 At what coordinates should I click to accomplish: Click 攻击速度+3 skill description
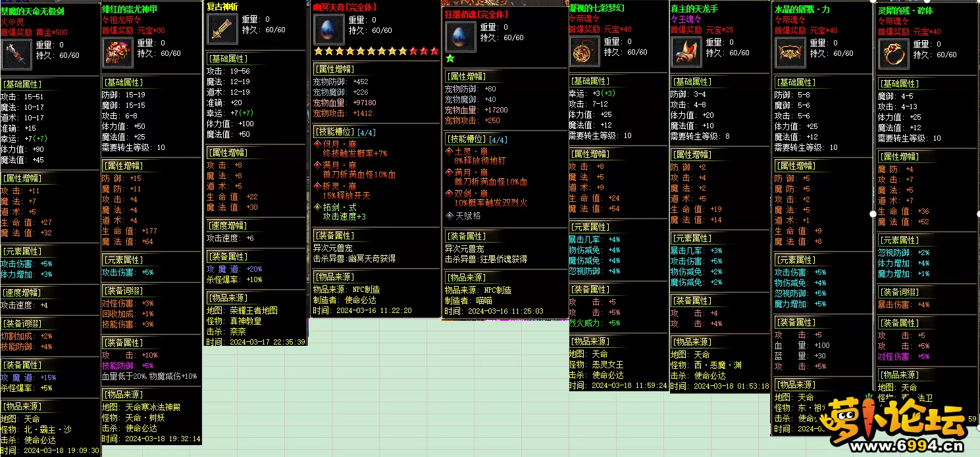(x=344, y=217)
